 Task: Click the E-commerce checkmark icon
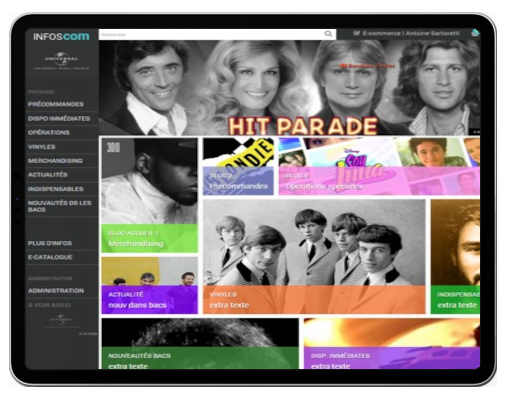[x=356, y=33]
